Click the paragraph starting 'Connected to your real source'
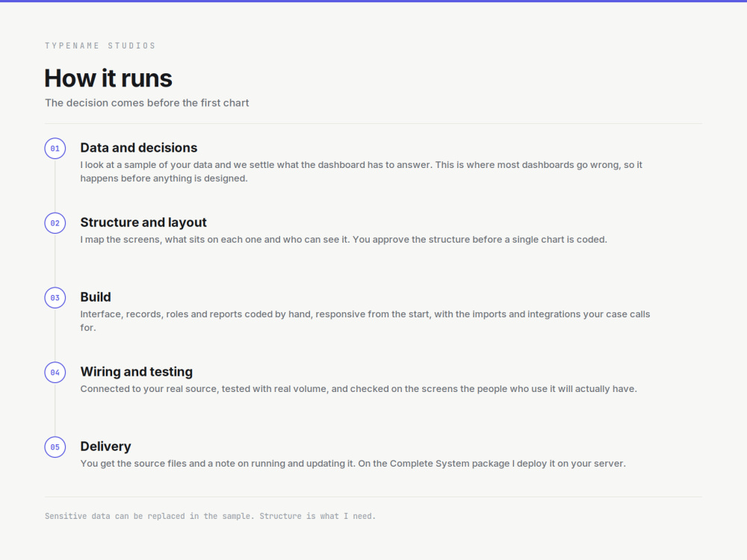 coord(359,389)
